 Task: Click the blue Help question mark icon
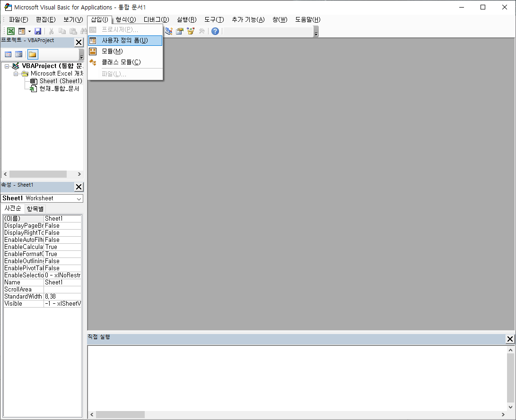pyautogui.click(x=215, y=31)
